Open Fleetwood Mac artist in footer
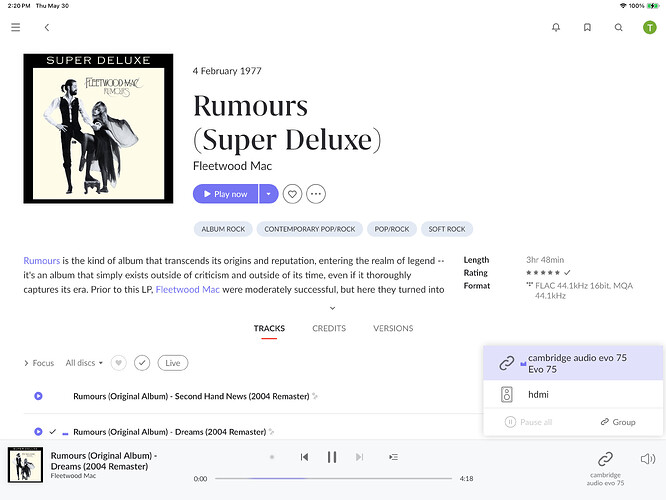The width and height of the screenshot is (666, 500). [73, 476]
